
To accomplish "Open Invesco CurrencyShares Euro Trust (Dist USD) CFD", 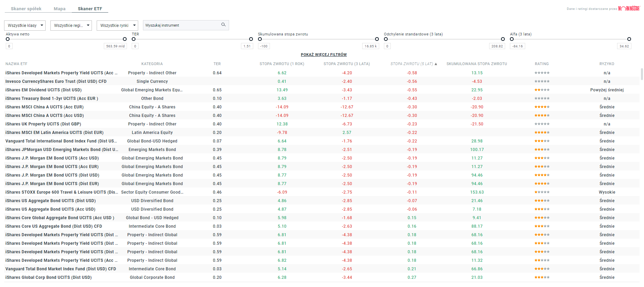I will point(56,81).
